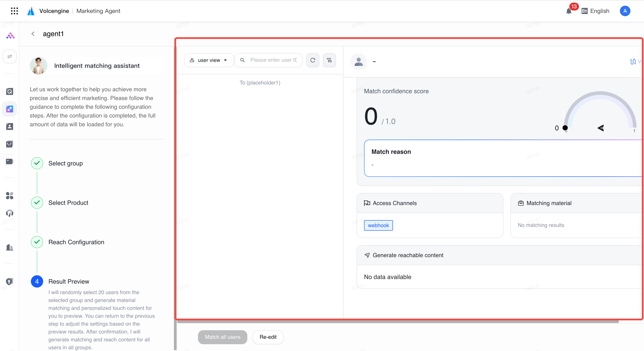Image resolution: width=644 pixels, height=351 pixels.
Task: Select the Select Product step
Action: (68, 203)
